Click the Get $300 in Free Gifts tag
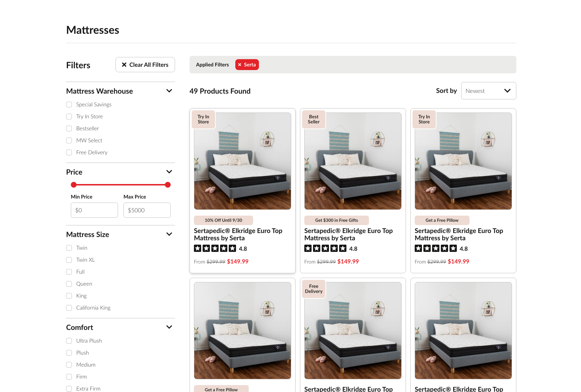581x392 pixels. 337,220
